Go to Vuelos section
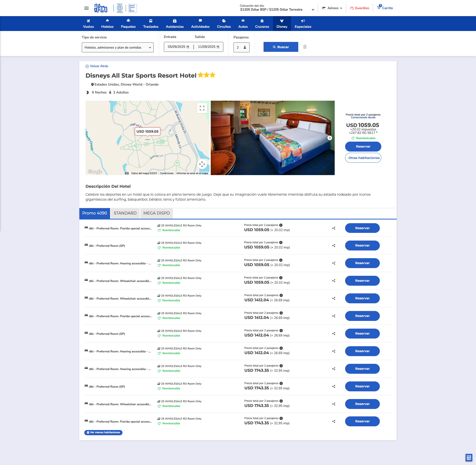 click(x=89, y=24)
